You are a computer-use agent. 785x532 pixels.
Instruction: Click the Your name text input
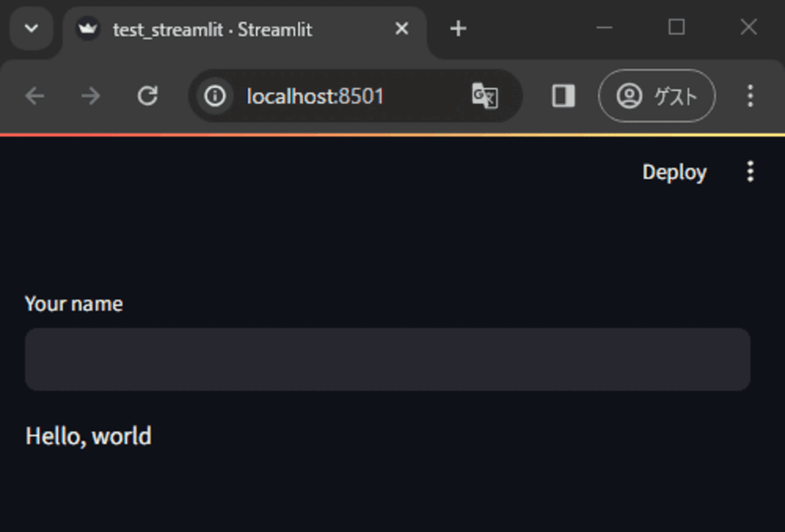point(387,359)
